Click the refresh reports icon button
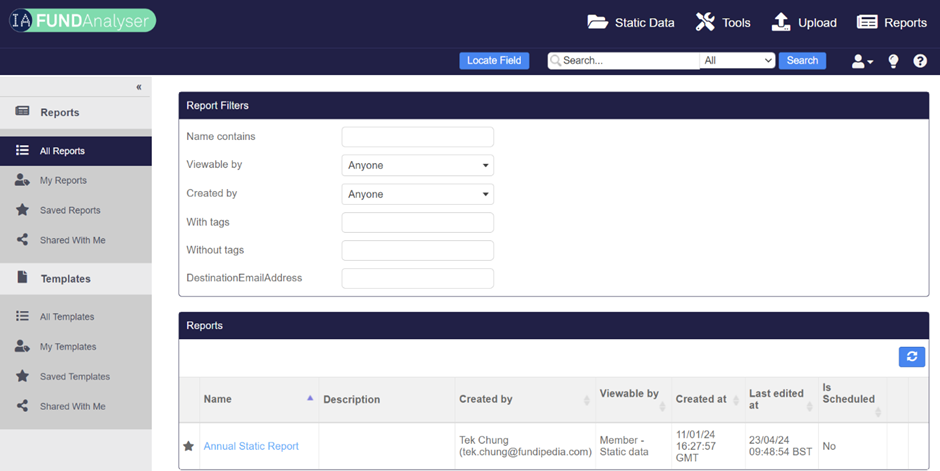 pos(911,357)
